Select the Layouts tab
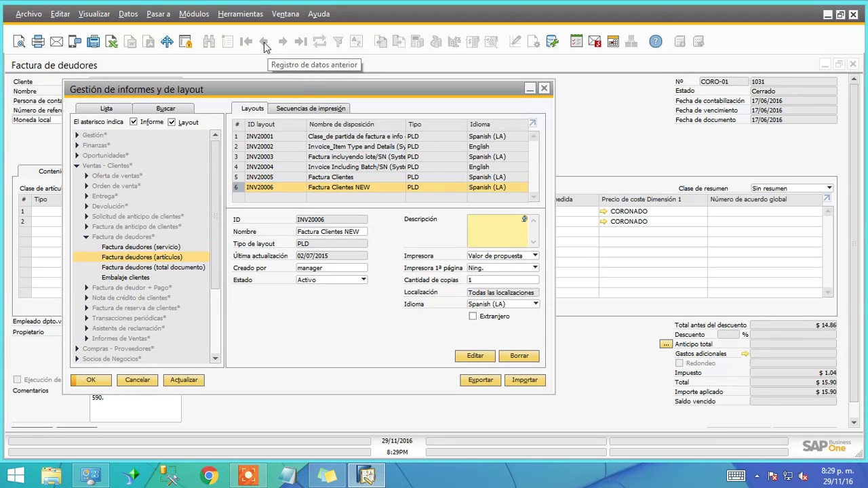Viewport: 868px width, 488px height. click(252, 108)
